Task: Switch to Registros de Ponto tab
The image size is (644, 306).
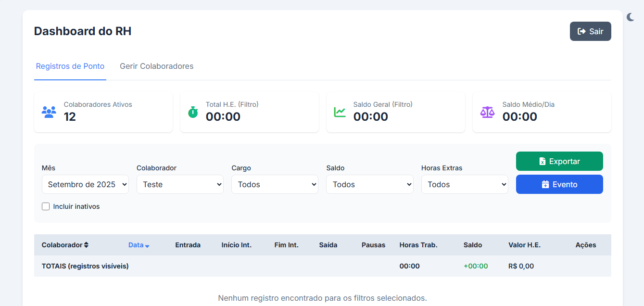Action: [70, 66]
